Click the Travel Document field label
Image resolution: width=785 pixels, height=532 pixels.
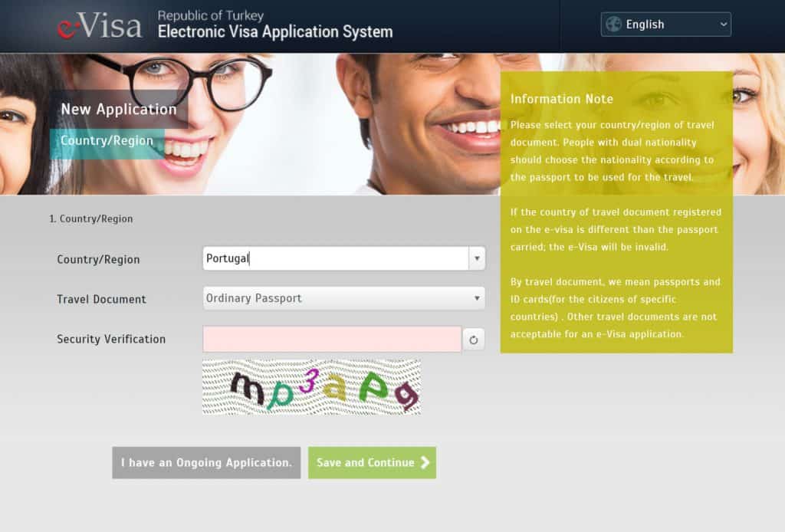point(101,299)
